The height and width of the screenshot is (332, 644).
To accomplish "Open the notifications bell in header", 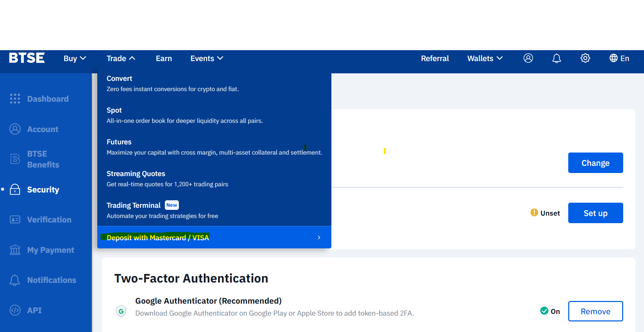I will (x=556, y=58).
